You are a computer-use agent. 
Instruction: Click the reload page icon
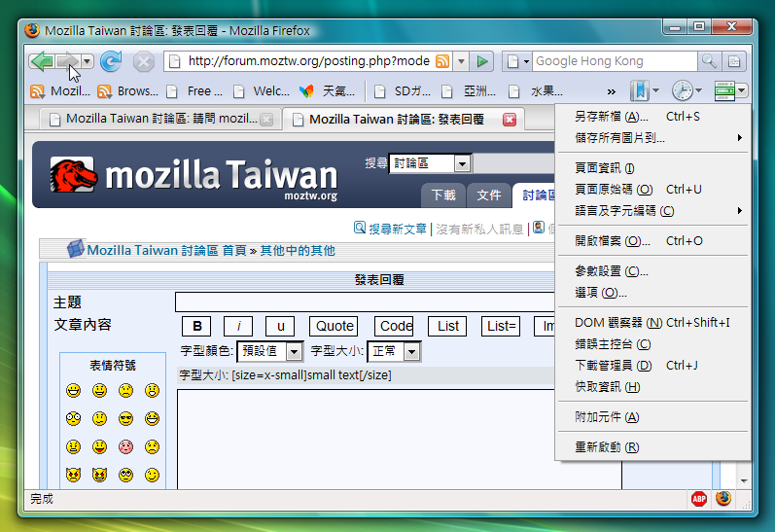[x=111, y=61]
